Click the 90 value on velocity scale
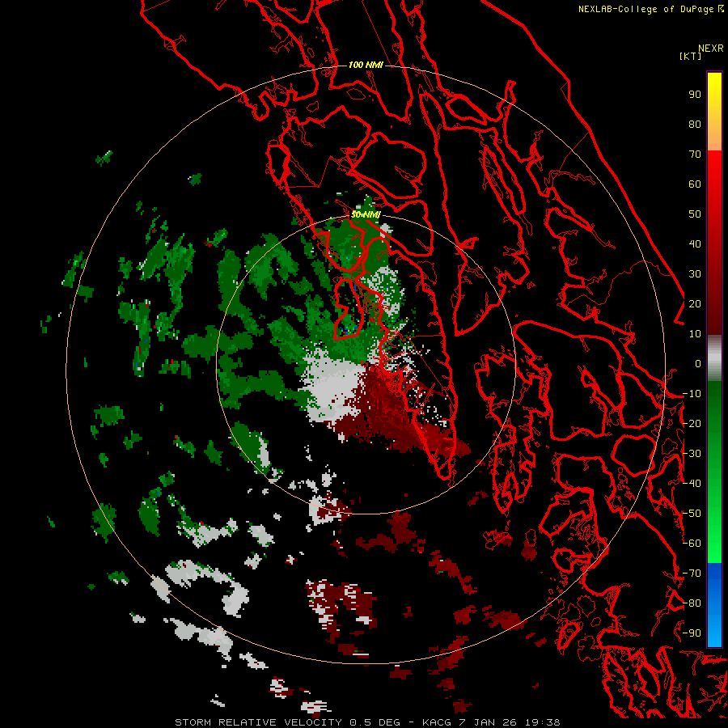The width and height of the screenshot is (728, 728). point(695,95)
